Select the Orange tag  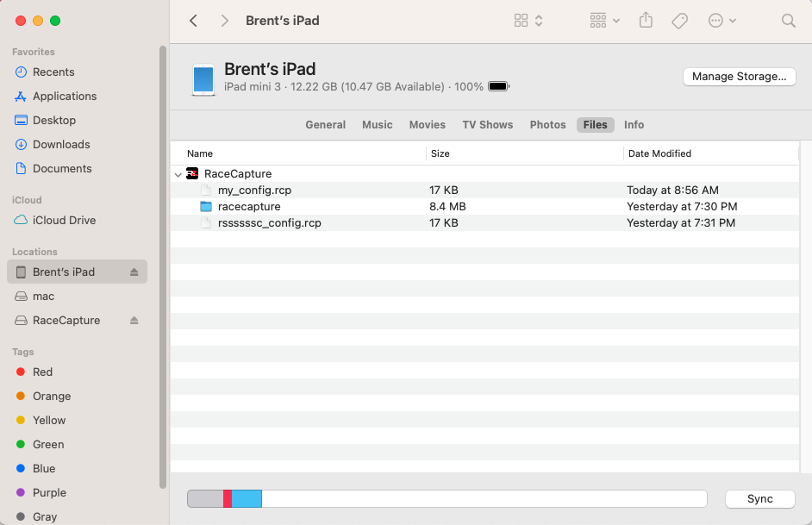coord(78,396)
